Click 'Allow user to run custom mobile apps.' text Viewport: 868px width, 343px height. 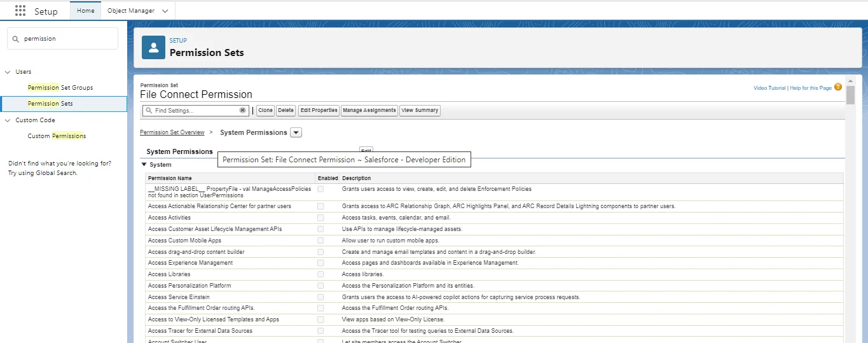[x=390, y=241]
